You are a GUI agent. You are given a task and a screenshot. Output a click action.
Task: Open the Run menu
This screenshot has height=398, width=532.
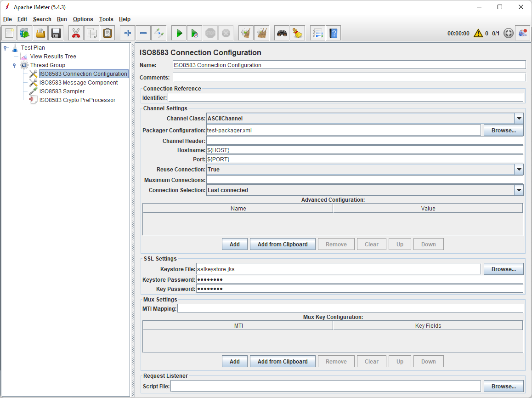tap(62, 19)
